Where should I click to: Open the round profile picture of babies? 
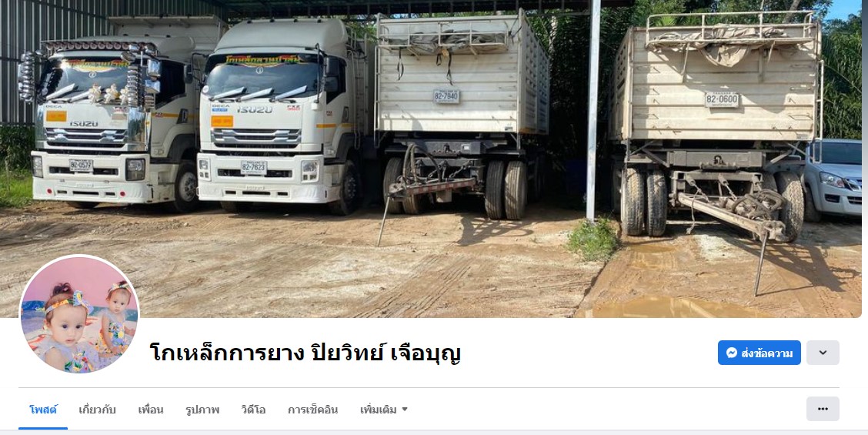click(x=79, y=314)
